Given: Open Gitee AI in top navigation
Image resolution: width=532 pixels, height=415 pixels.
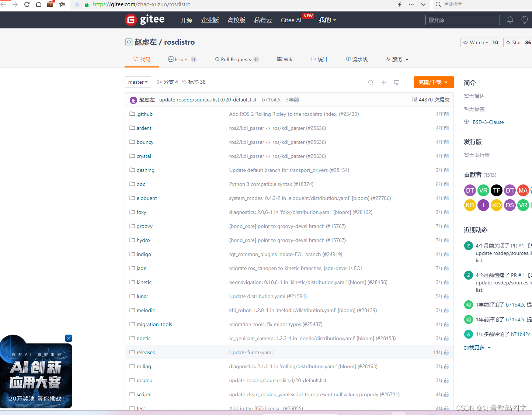Looking at the screenshot, I should point(291,20).
